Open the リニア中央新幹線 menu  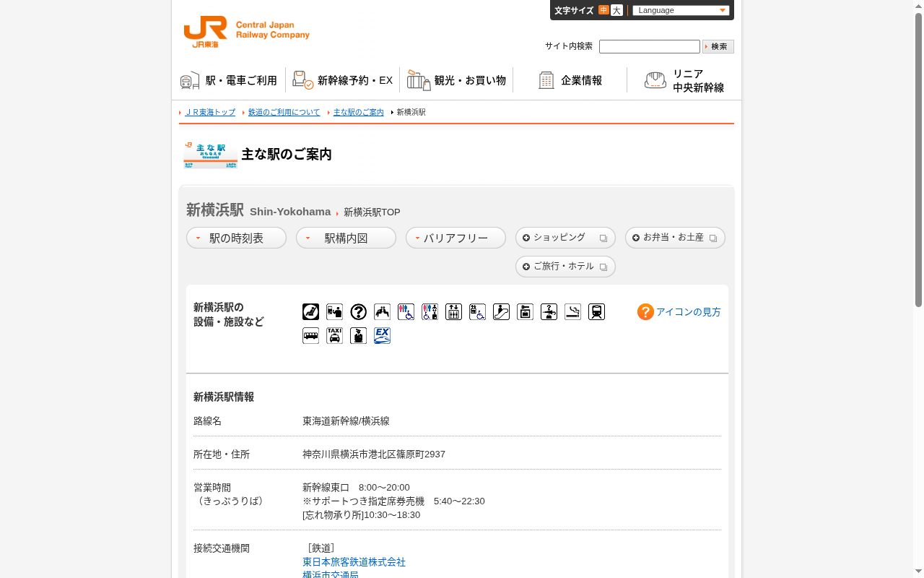click(684, 80)
